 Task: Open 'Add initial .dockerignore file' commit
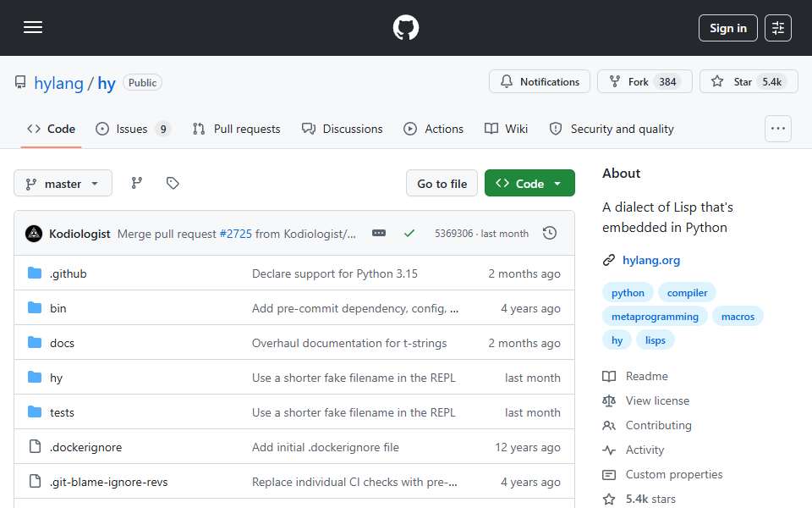[325, 447]
